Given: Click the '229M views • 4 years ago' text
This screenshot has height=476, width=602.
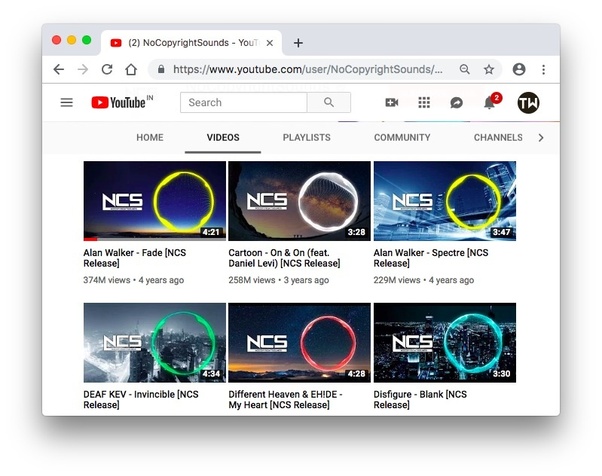Looking at the screenshot, I should pyautogui.click(x=424, y=280).
